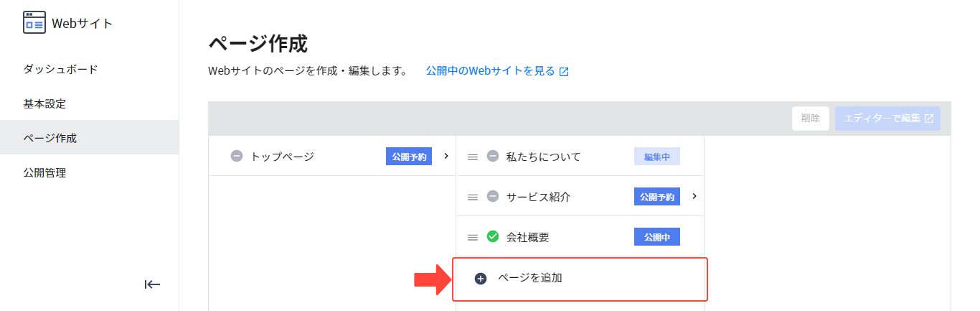Click drag handle icon beside サービス紹介

(x=473, y=197)
